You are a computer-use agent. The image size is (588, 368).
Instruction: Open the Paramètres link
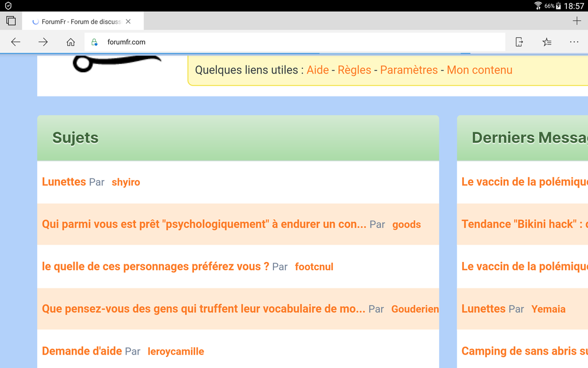coord(409,69)
